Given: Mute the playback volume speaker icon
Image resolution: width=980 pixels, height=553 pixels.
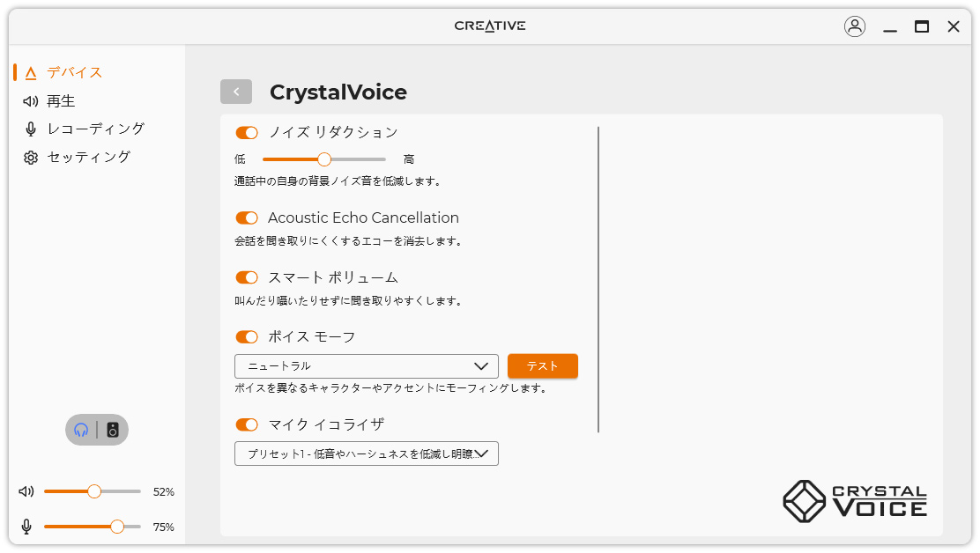Looking at the screenshot, I should [x=27, y=491].
